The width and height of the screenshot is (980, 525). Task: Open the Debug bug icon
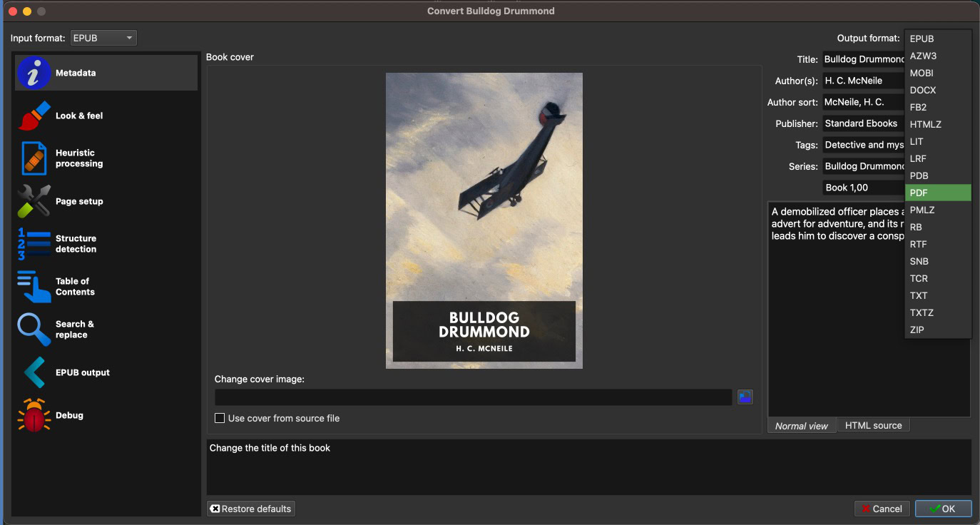(34, 415)
